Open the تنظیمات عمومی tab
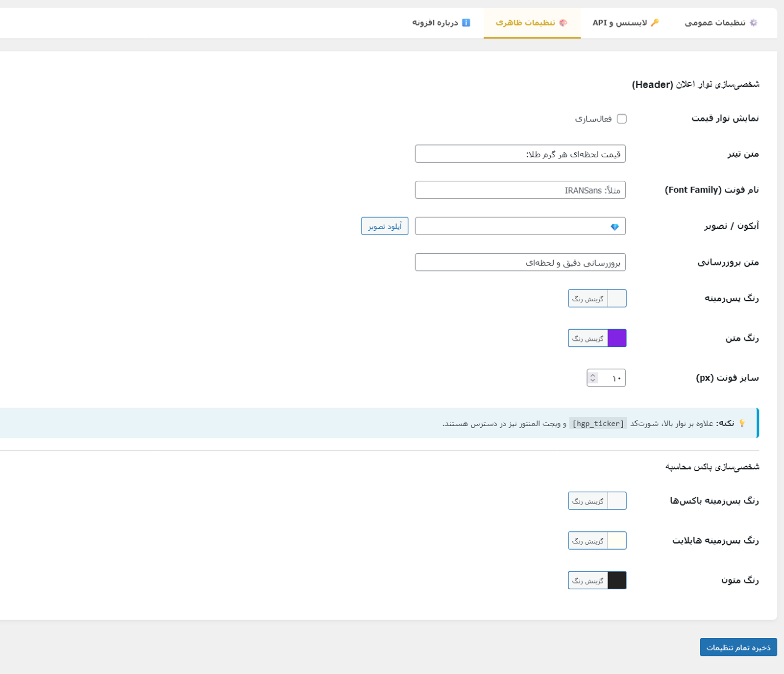This screenshot has height=674, width=784. (x=721, y=23)
